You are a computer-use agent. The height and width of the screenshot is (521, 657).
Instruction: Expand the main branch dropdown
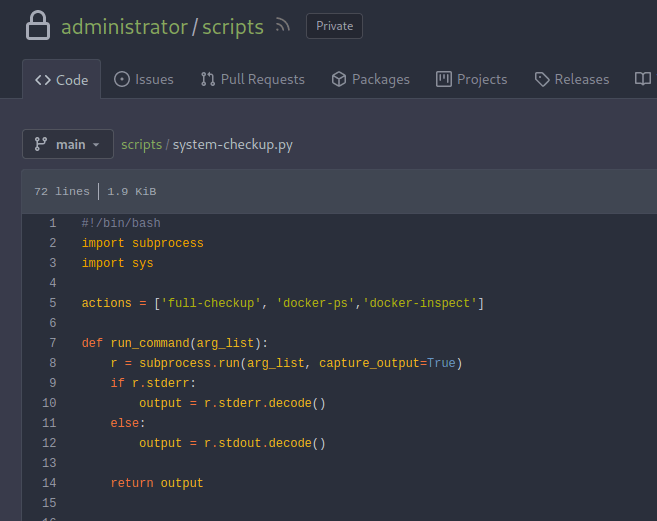(x=67, y=144)
